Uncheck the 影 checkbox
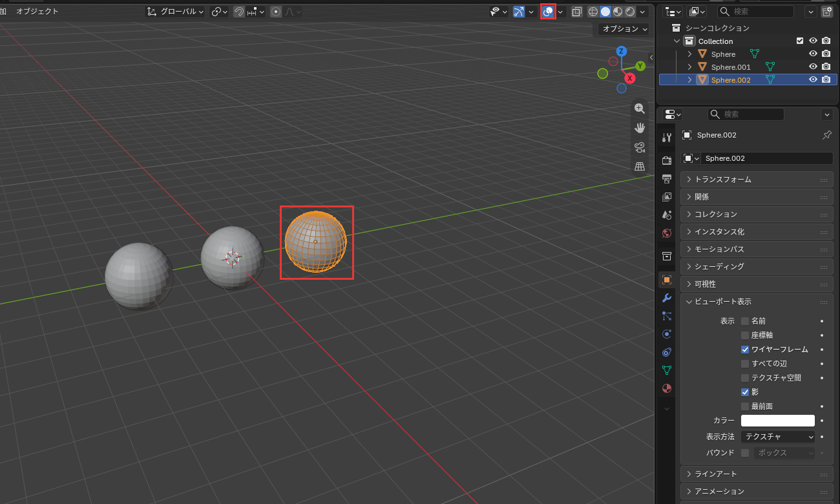The image size is (840, 504). point(745,392)
